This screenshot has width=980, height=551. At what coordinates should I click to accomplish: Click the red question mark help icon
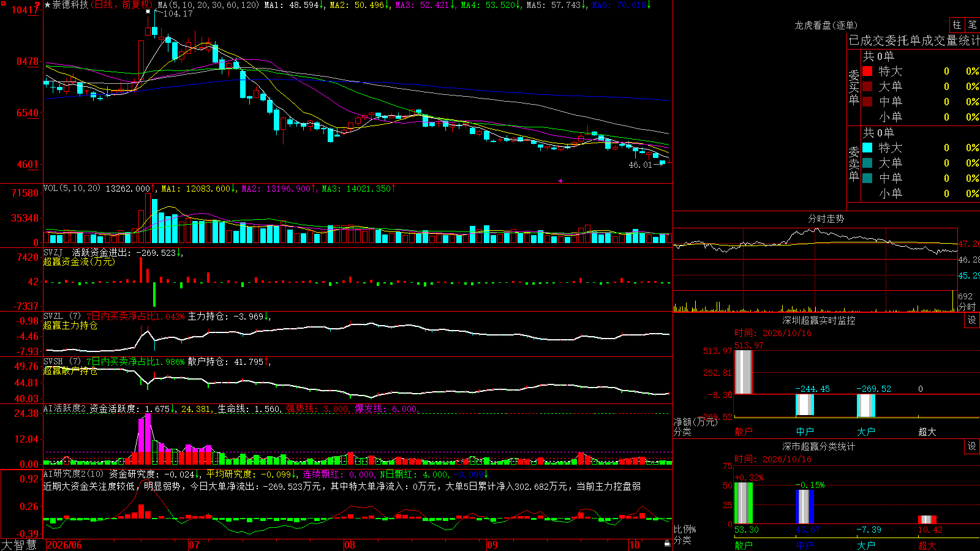[38, 5]
